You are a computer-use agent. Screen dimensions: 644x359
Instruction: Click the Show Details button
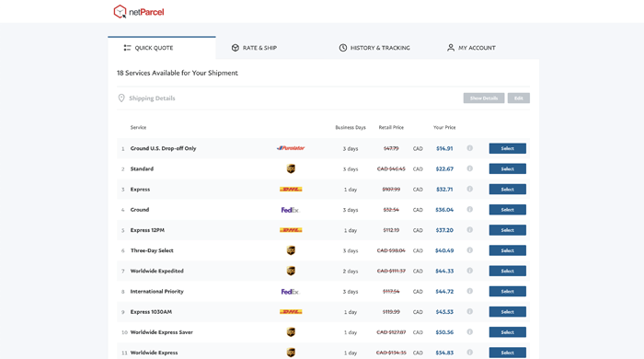click(484, 98)
